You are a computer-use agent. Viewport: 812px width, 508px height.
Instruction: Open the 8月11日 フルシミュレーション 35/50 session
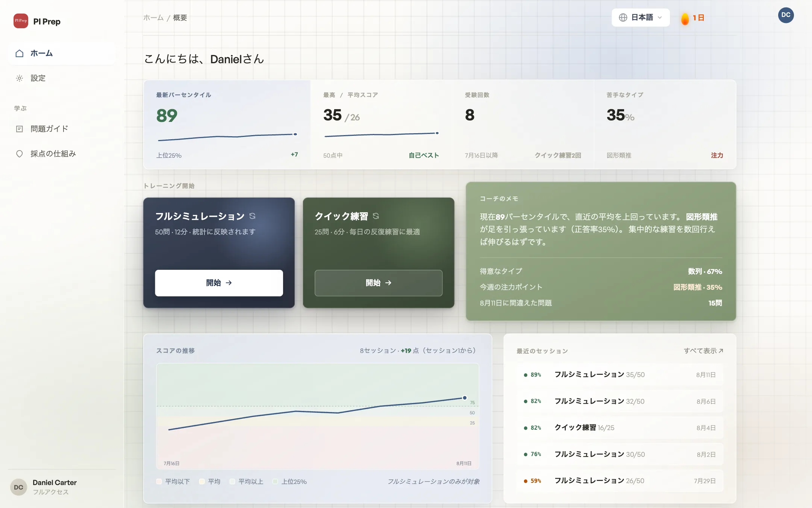point(620,375)
